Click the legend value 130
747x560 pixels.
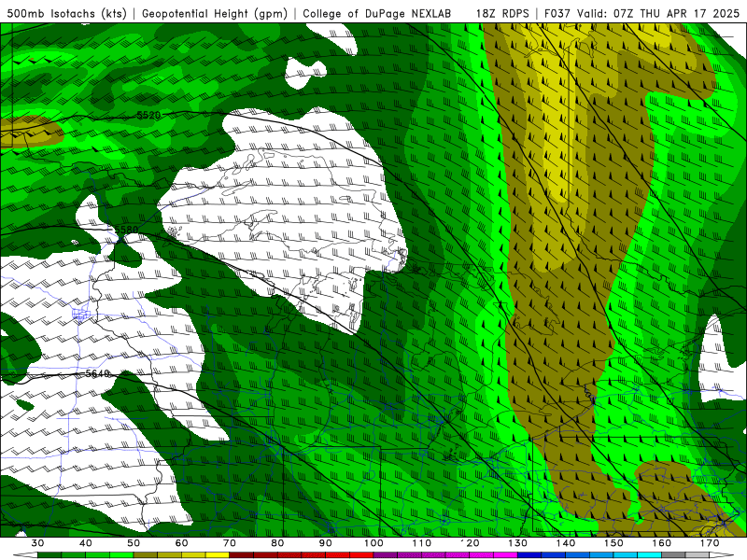517,543
